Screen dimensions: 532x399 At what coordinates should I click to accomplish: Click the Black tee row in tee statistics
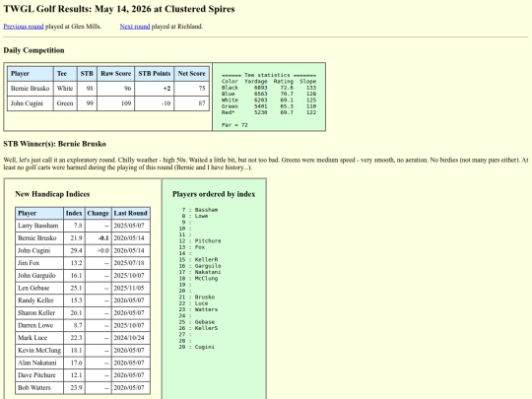[269, 88]
